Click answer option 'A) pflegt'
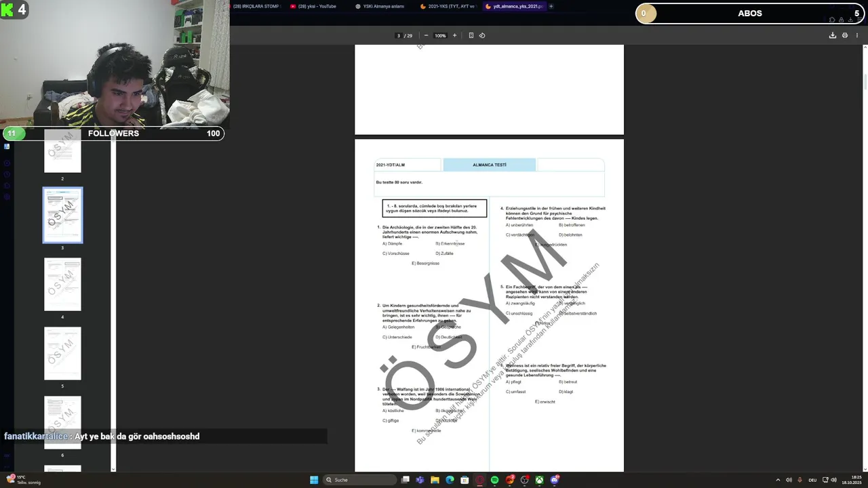This screenshot has width=868, height=488. pyautogui.click(x=513, y=382)
